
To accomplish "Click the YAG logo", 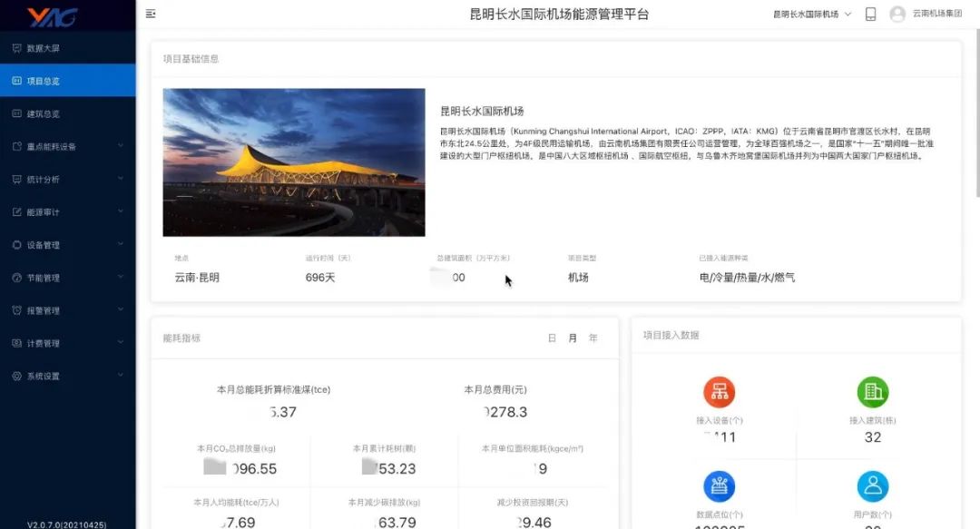I will coord(53,17).
